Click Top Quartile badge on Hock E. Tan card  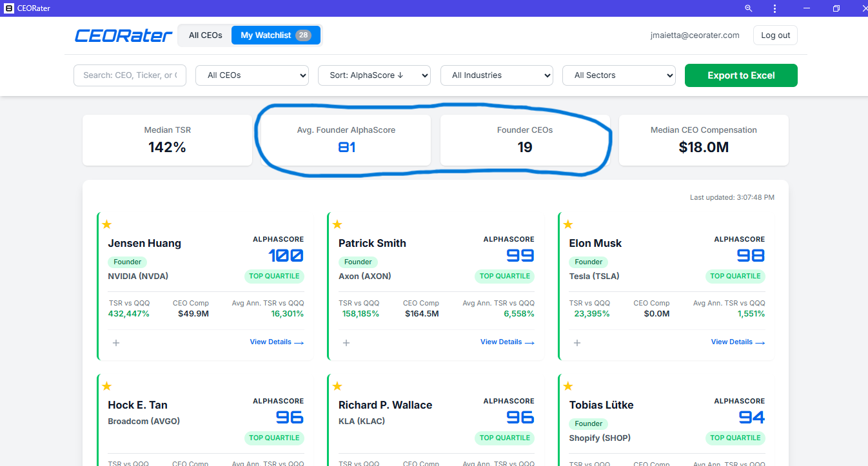point(274,438)
